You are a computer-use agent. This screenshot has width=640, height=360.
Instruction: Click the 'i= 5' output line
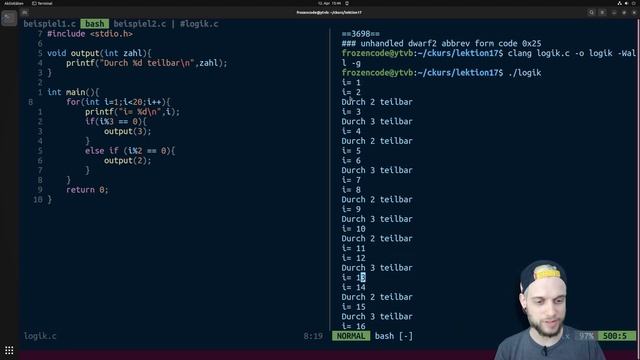click(x=351, y=151)
